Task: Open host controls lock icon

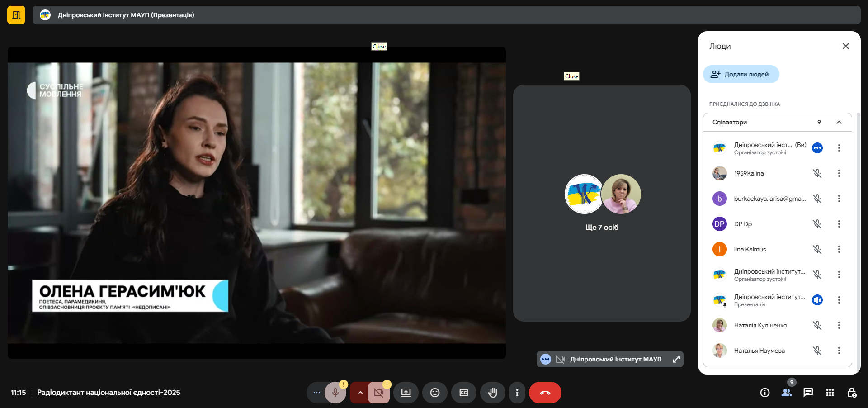Action: (851, 393)
